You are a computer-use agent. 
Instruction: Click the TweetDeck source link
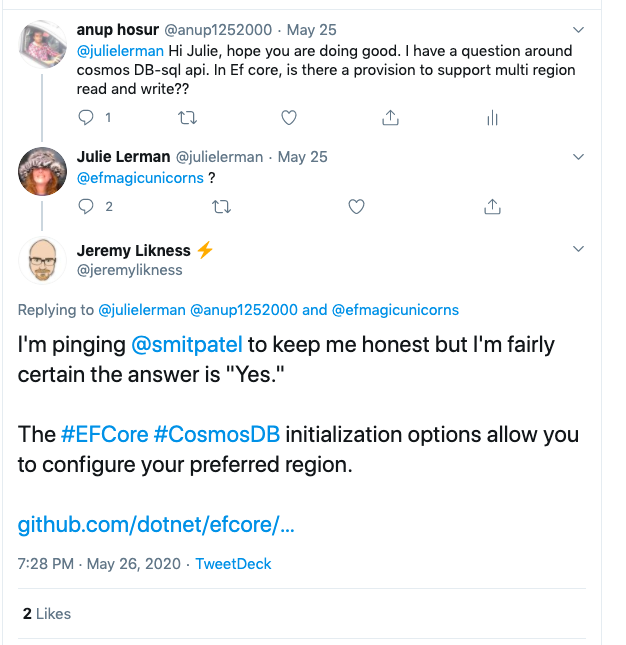point(233,564)
